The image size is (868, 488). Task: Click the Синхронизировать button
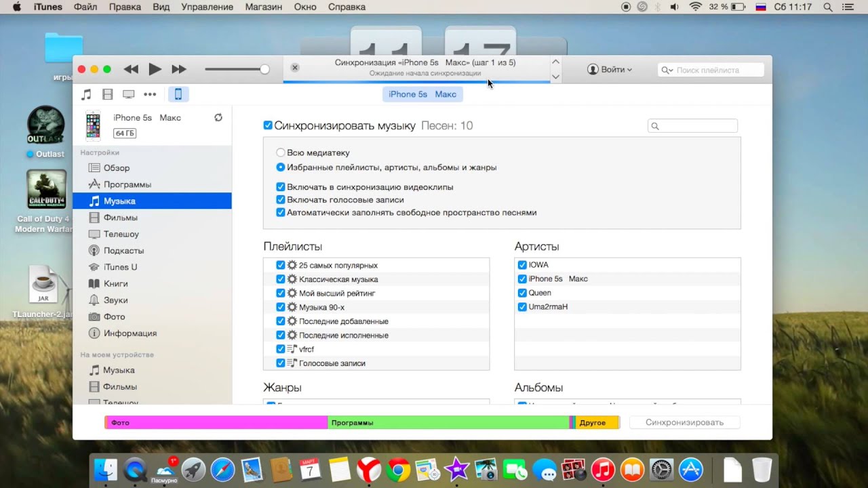click(684, 422)
